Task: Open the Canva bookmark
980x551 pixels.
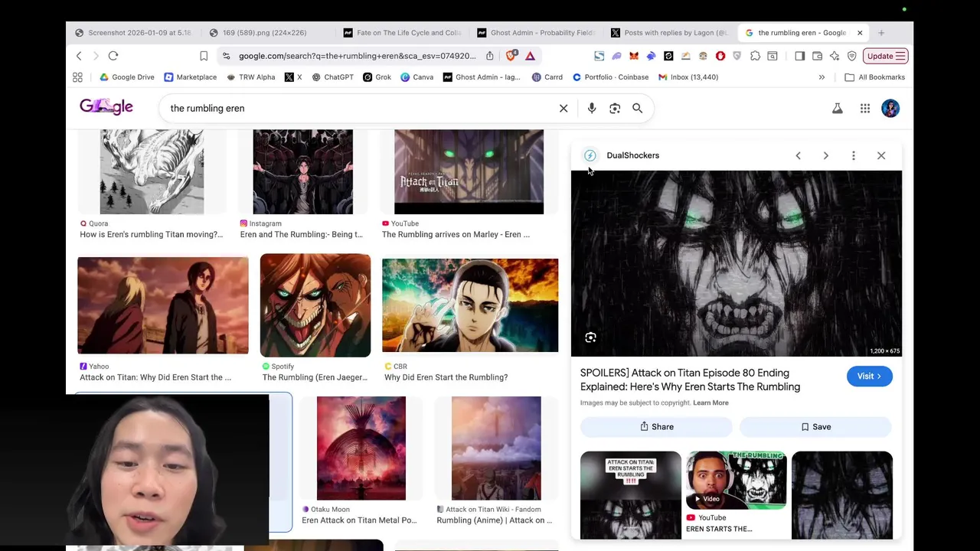Action: pos(416,77)
